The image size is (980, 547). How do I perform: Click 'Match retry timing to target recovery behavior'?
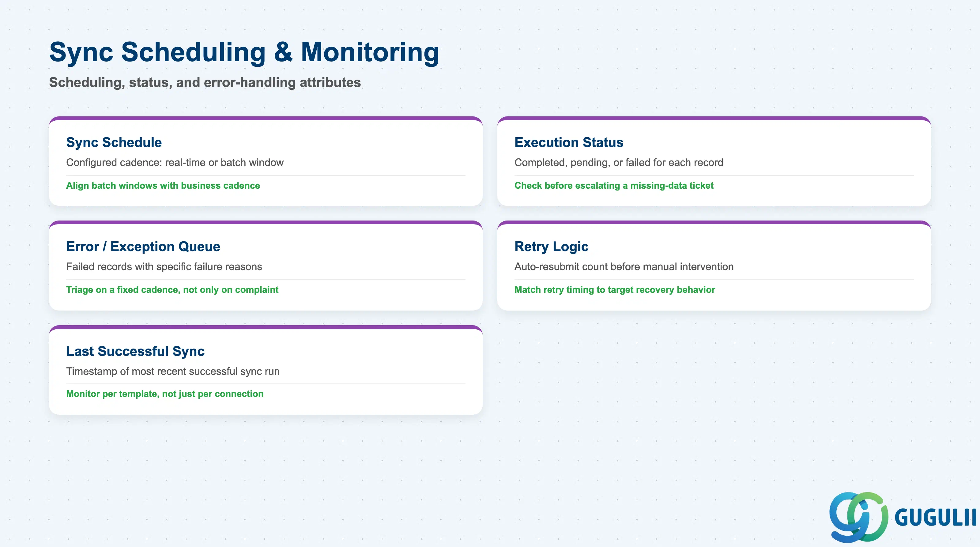pyautogui.click(x=614, y=290)
